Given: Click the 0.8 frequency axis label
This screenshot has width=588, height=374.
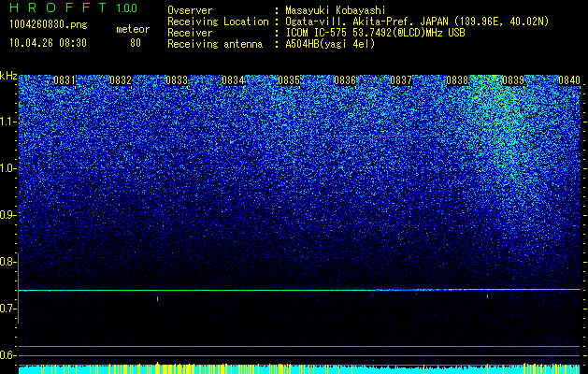Looking at the screenshot, I should 7,262.
